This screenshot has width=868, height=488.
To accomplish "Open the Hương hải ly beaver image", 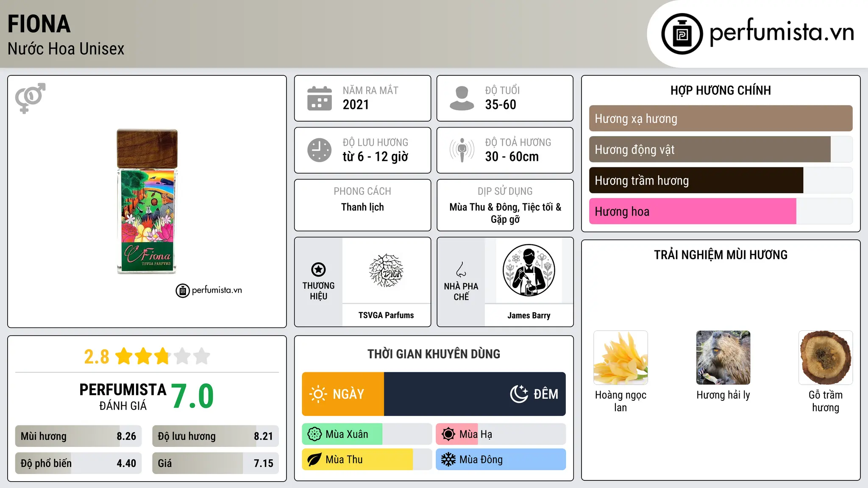I will 723,358.
